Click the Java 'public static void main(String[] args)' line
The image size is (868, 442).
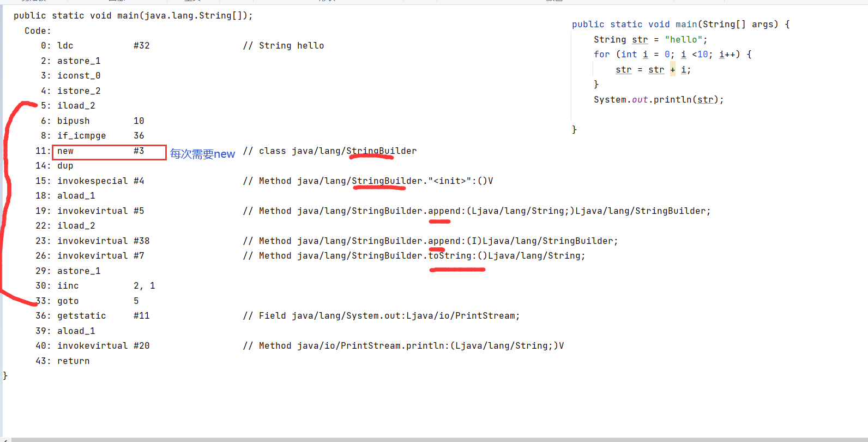click(681, 25)
